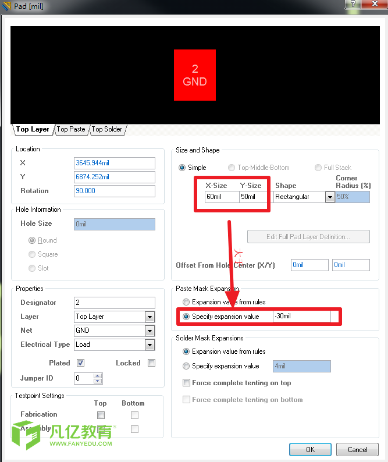Image resolution: width=388 pixels, height=462 pixels.
Task: Click the Rotation value field
Action: [114, 191]
